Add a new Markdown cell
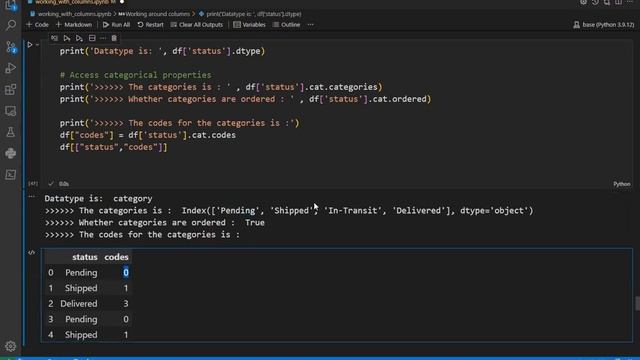The width and height of the screenshot is (640, 360). 74,24
